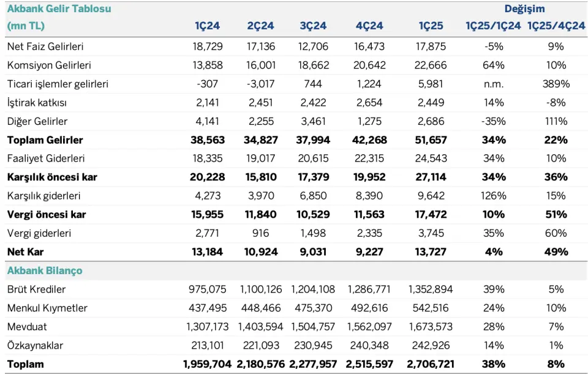588x375 pixels.
Task: Select the 'Özkaynaklar' row label
Action: click(x=35, y=346)
